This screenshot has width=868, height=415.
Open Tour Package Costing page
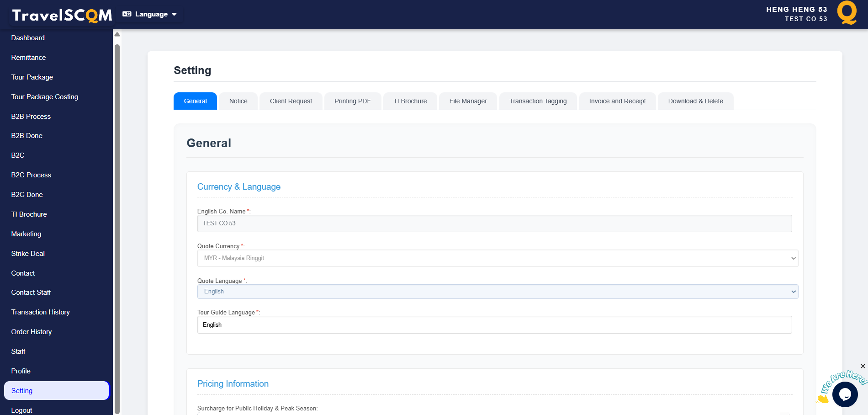tap(45, 97)
